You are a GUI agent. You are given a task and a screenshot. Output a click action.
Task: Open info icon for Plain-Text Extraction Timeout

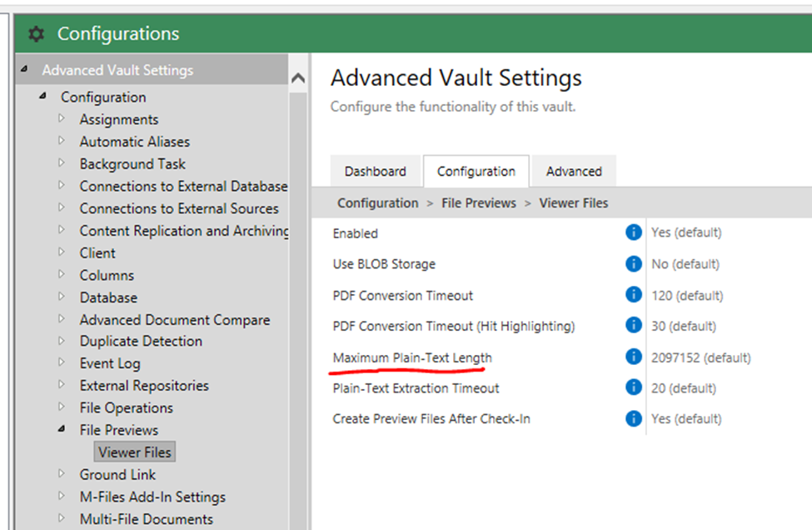point(633,387)
